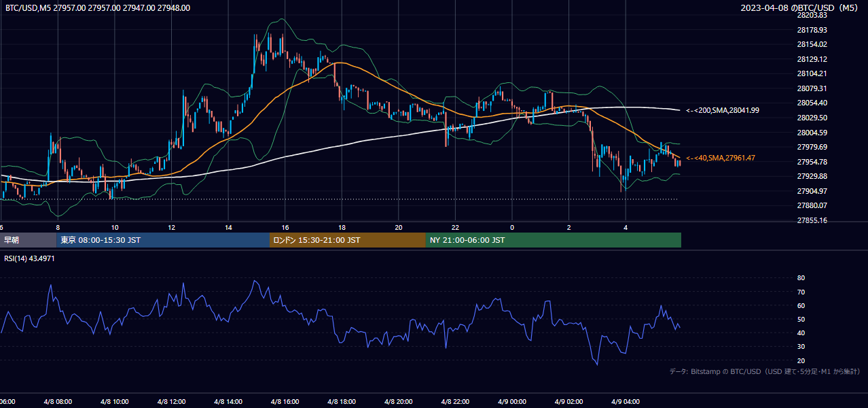The width and height of the screenshot is (868, 408).
Task: Click hour 8 on the price chart time axis
Action: (x=58, y=228)
